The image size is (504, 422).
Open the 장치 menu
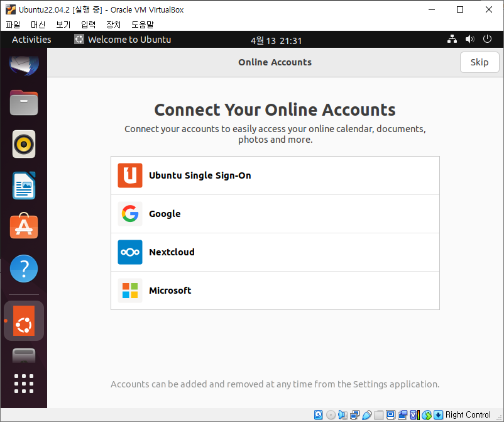(114, 25)
